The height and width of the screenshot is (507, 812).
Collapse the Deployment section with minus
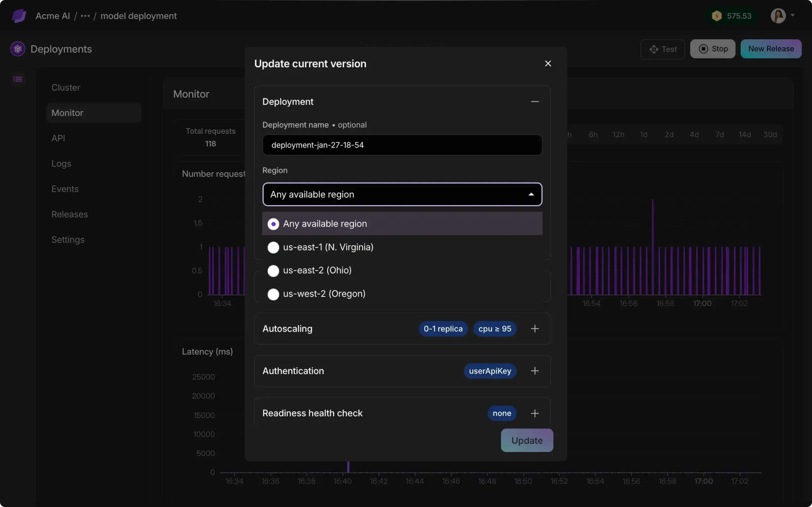pos(535,102)
